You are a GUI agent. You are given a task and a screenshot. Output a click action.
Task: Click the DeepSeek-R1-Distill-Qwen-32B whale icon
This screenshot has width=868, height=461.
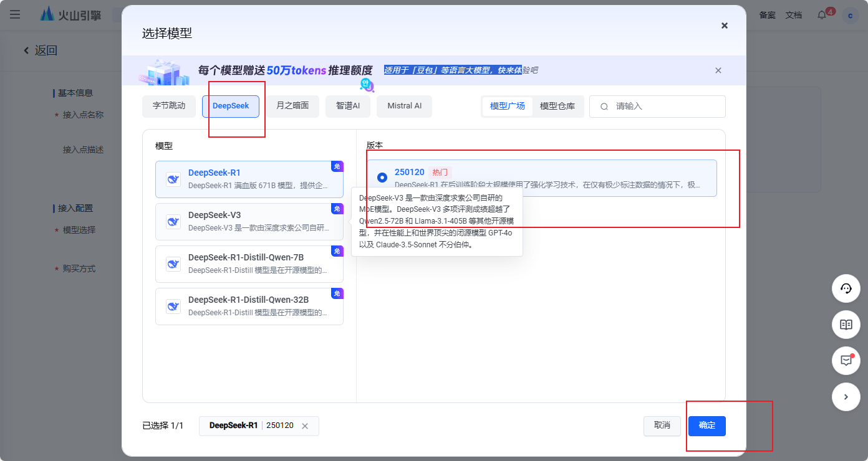(173, 307)
